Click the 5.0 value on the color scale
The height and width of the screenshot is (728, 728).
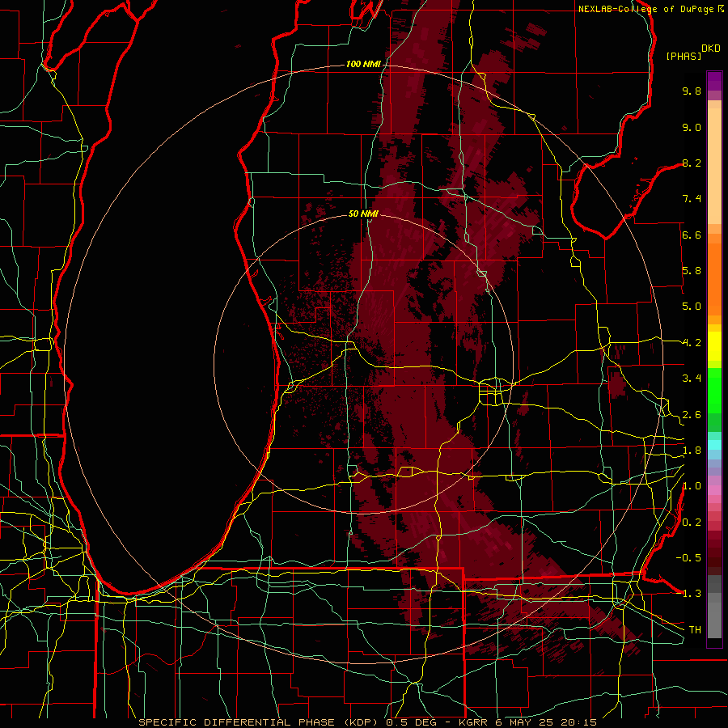pyautogui.click(x=692, y=307)
